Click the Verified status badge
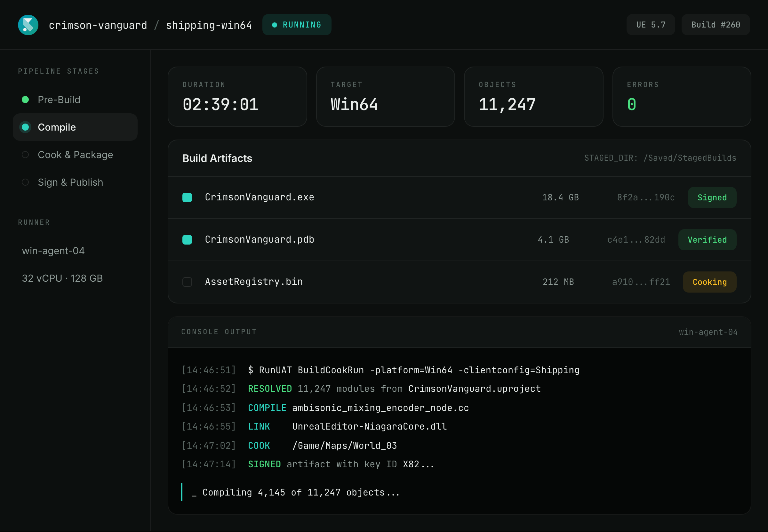Image resolution: width=768 pixels, height=532 pixels. tap(707, 240)
